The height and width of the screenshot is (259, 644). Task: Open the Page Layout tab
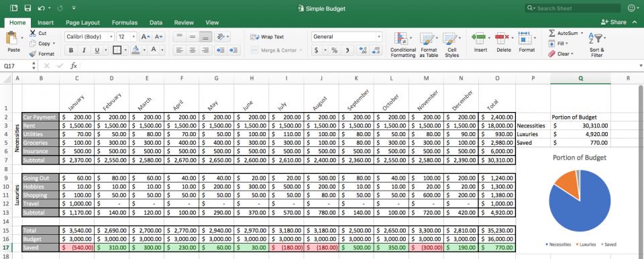tap(83, 23)
